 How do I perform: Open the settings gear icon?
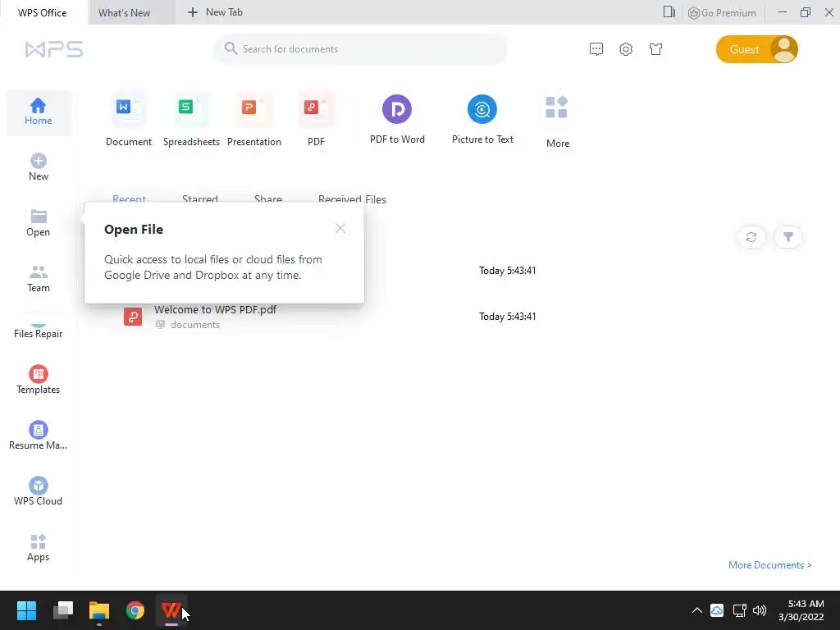click(x=626, y=49)
